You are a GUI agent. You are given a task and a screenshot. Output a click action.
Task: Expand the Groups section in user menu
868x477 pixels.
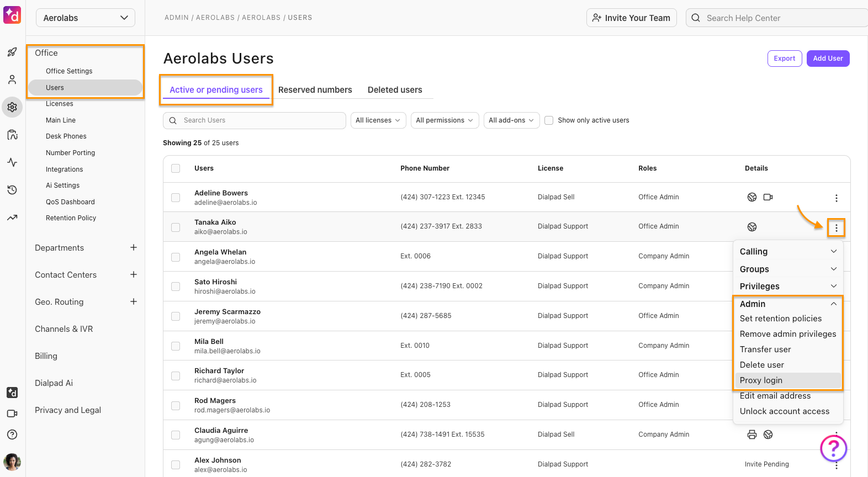(x=788, y=269)
